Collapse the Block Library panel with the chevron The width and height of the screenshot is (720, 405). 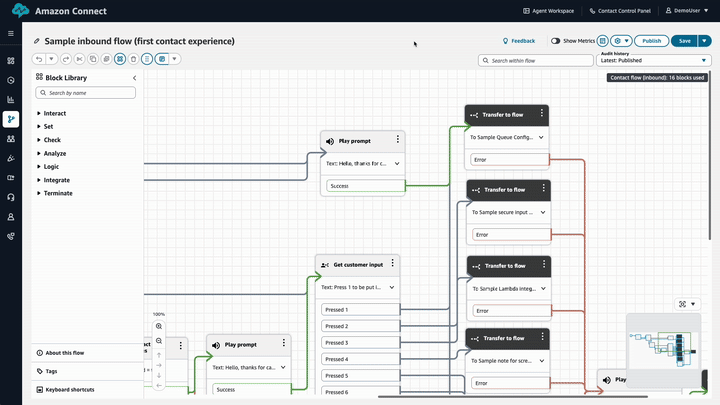[x=135, y=77]
